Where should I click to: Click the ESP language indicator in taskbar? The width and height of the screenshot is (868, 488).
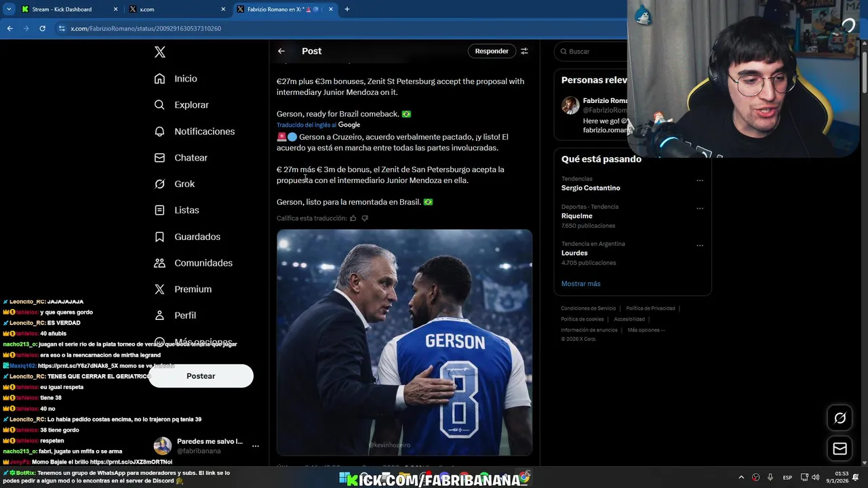[787, 478]
